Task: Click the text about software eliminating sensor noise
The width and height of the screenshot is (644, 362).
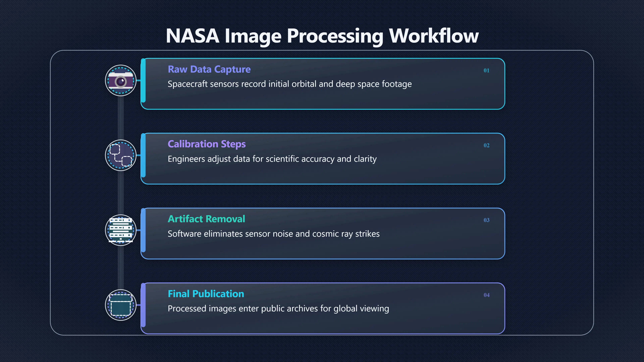Action: (x=274, y=234)
